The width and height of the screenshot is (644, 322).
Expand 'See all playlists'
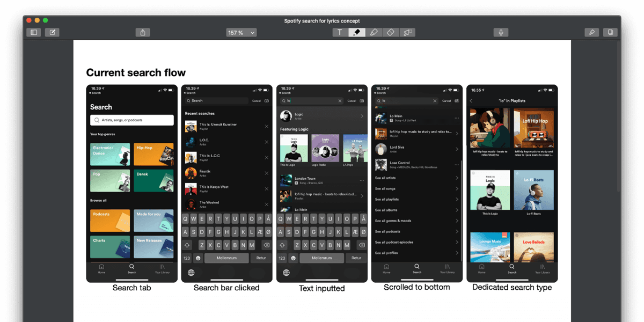[x=417, y=199]
